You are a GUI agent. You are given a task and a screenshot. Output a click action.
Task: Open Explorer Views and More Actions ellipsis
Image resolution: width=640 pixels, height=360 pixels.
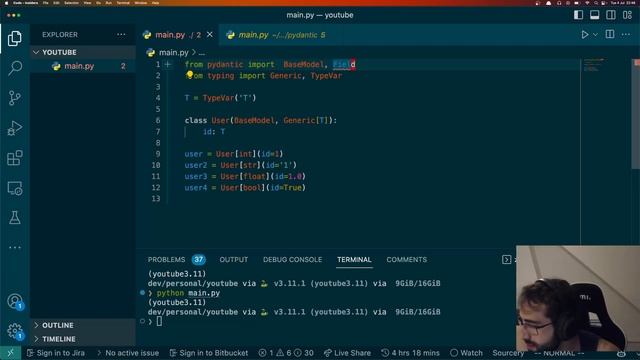121,35
